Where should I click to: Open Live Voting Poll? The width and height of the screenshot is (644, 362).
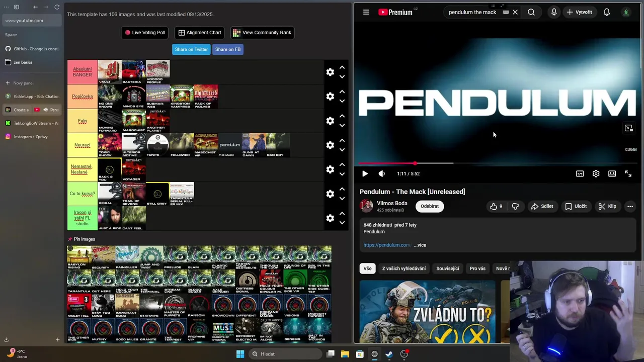[x=145, y=33]
